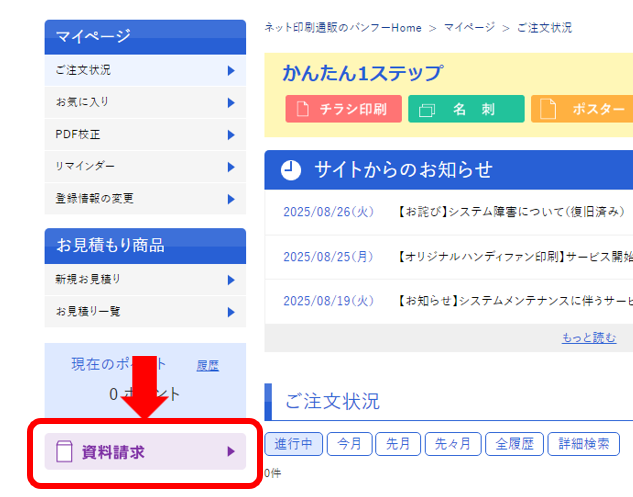
Task: Click the card icon on 名刺 button
Action: tap(425, 109)
